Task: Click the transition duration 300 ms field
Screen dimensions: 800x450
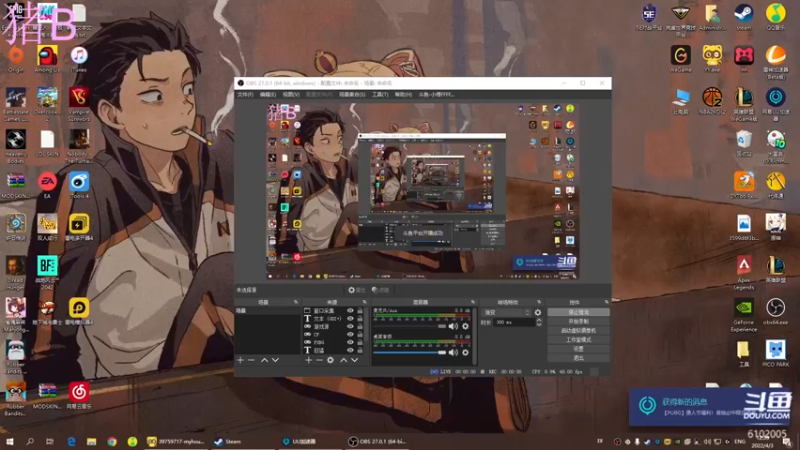Action: tap(514, 322)
